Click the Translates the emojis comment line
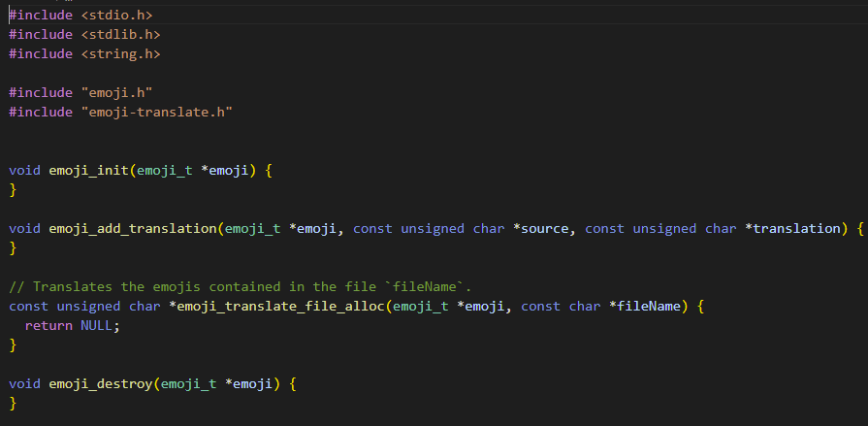Viewport: 868px width, 426px height. coord(240,286)
